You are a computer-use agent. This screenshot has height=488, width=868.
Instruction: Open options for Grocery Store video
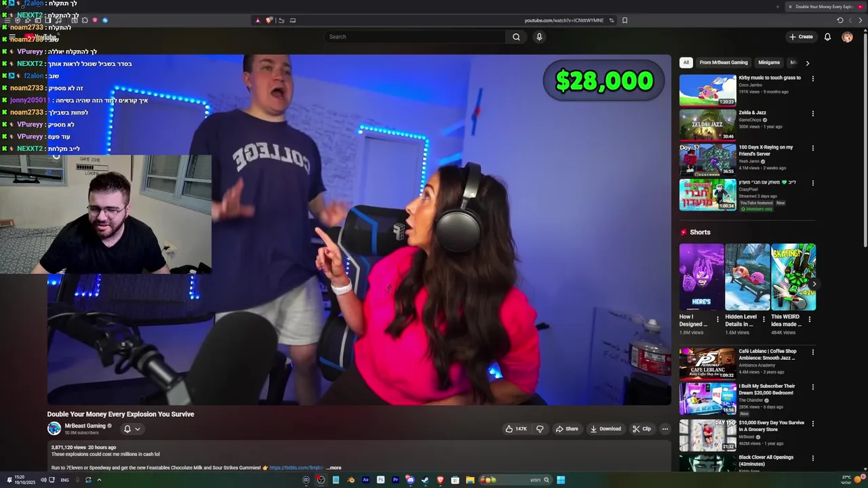pyautogui.click(x=812, y=424)
